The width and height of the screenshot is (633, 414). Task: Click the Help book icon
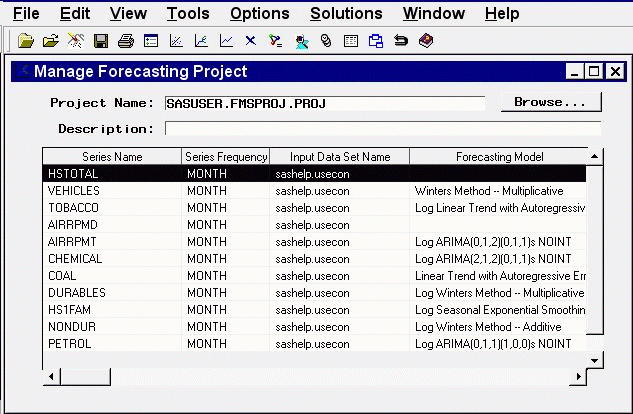426,42
